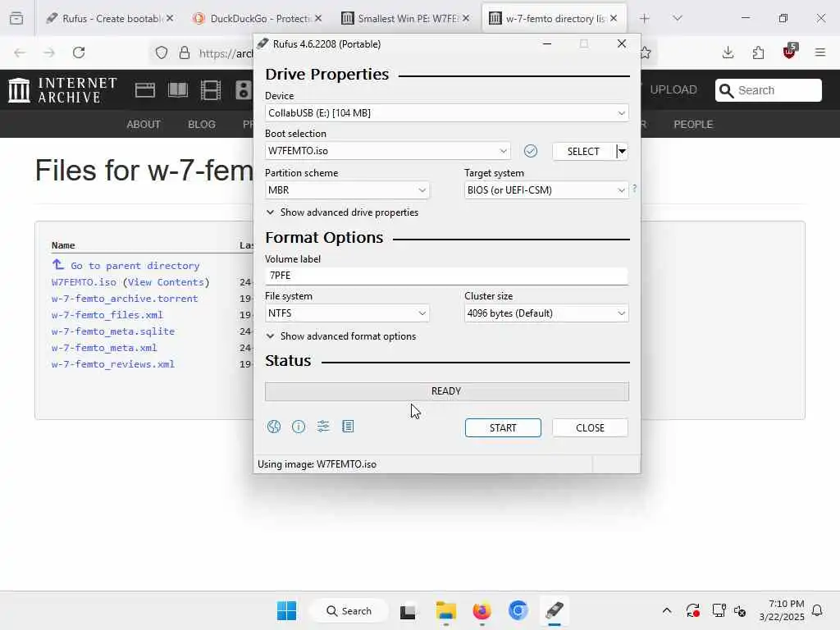Open Firefox View icon at top left
Image resolution: width=840 pixels, height=630 pixels.
(x=16, y=18)
